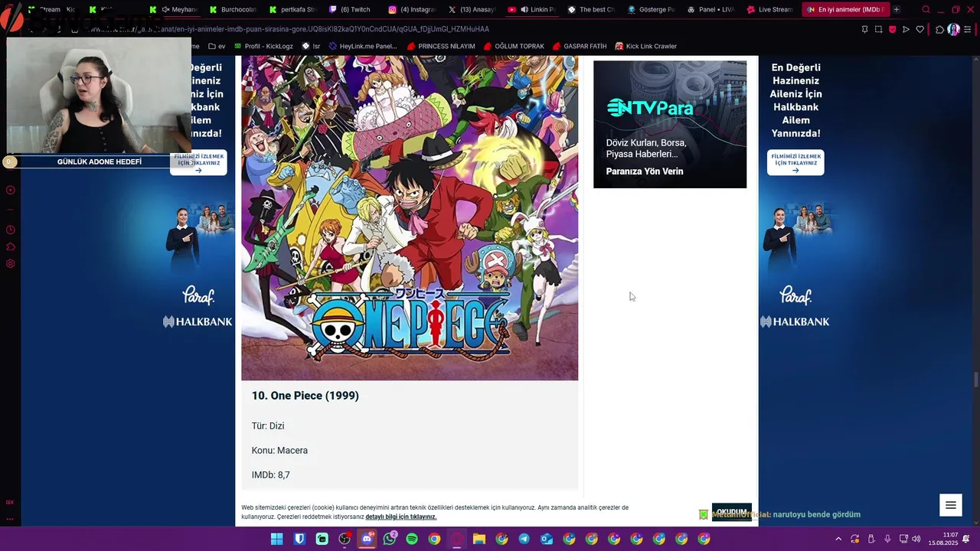The height and width of the screenshot is (551, 980).
Task: Open the HeyLink.me Panel bookmark
Action: (363, 46)
